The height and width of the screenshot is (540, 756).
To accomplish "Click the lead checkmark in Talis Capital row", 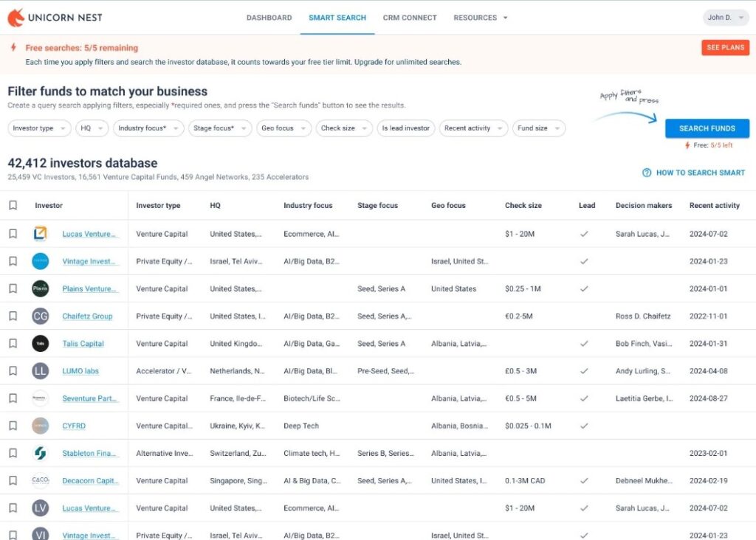I will pyautogui.click(x=584, y=344).
